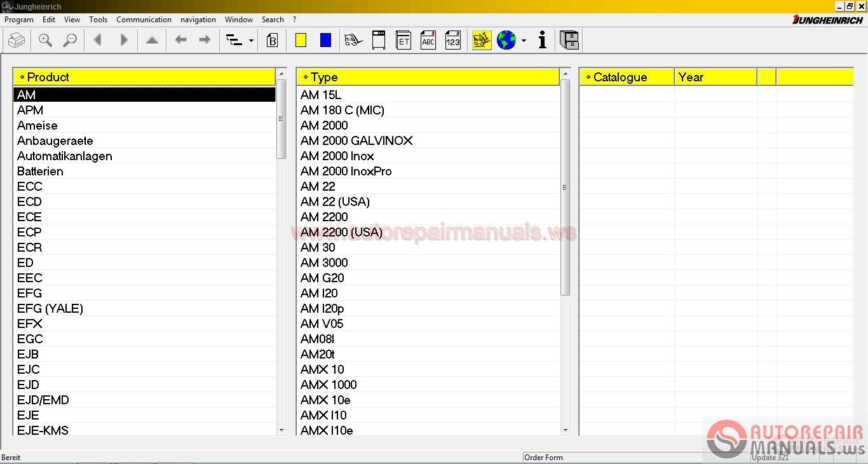
Task: Select AMX 1000 type entry
Action: pos(428,385)
